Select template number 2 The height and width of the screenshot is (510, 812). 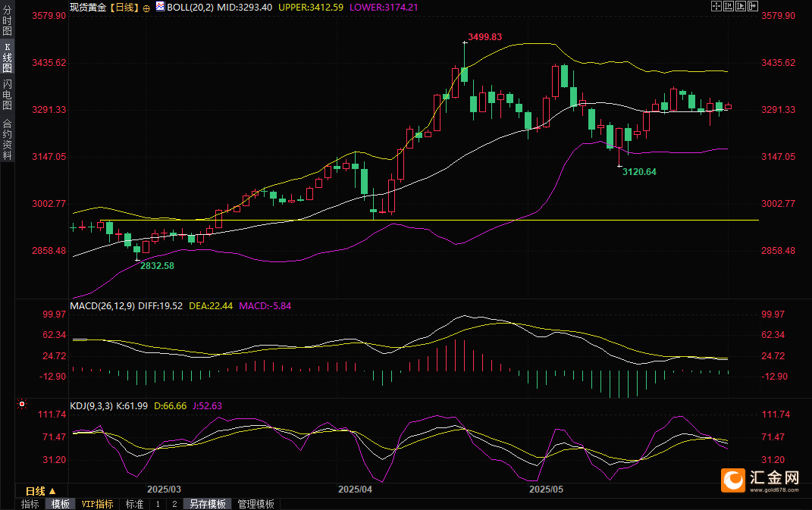click(174, 504)
